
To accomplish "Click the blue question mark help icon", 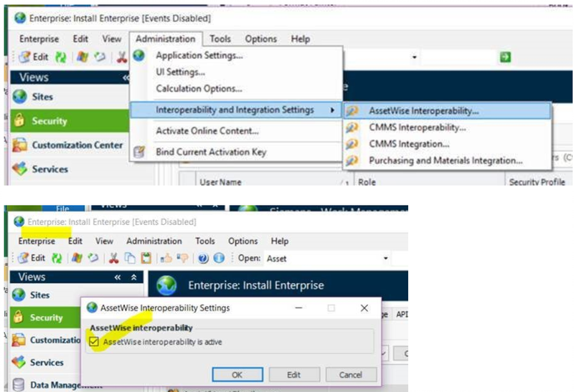I will (203, 258).
